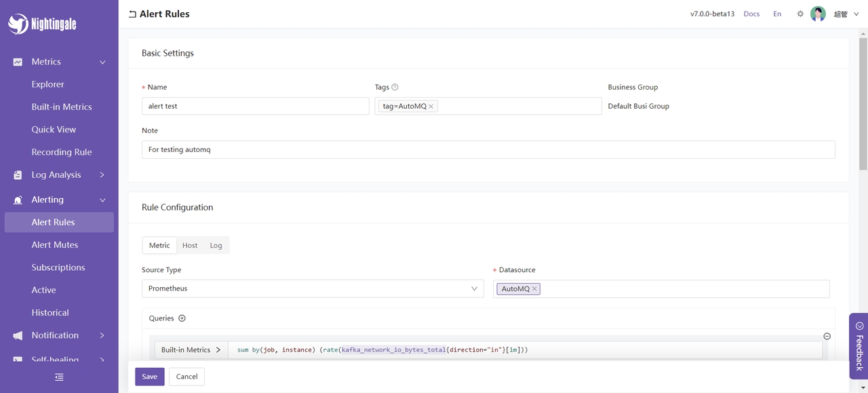Click the Tags help question icon
Screen dimensions: 868x393
point(395,87)
